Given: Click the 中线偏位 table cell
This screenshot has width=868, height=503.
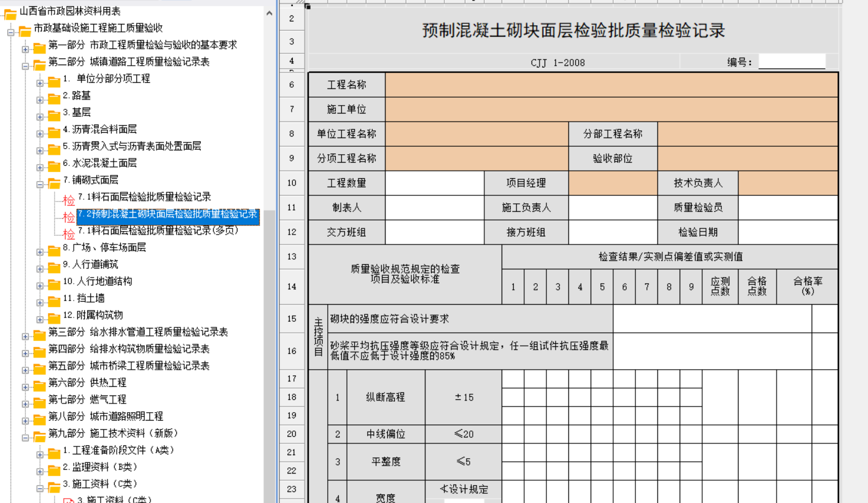Looking at the screenshot, I should pos(386,434).
